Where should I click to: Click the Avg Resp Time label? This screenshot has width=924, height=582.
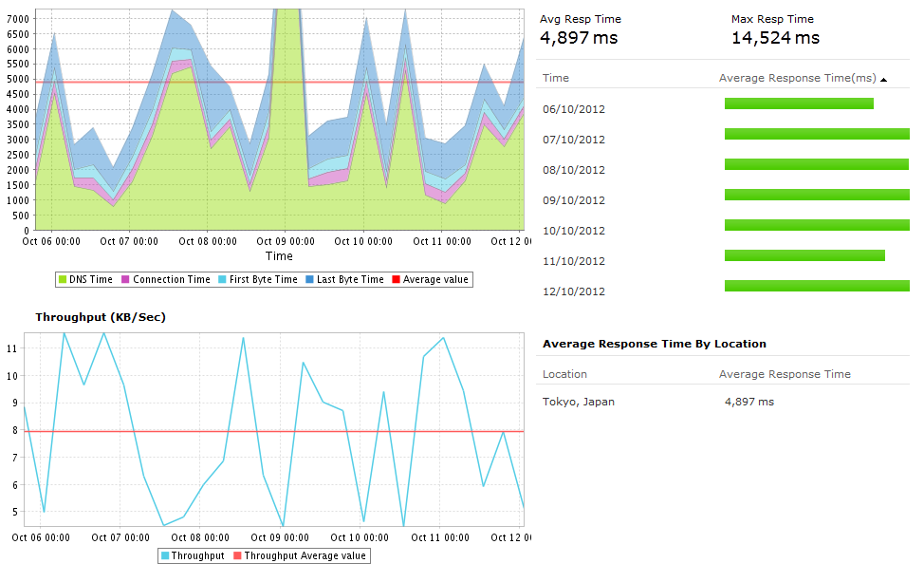click(x=581, y=19)
